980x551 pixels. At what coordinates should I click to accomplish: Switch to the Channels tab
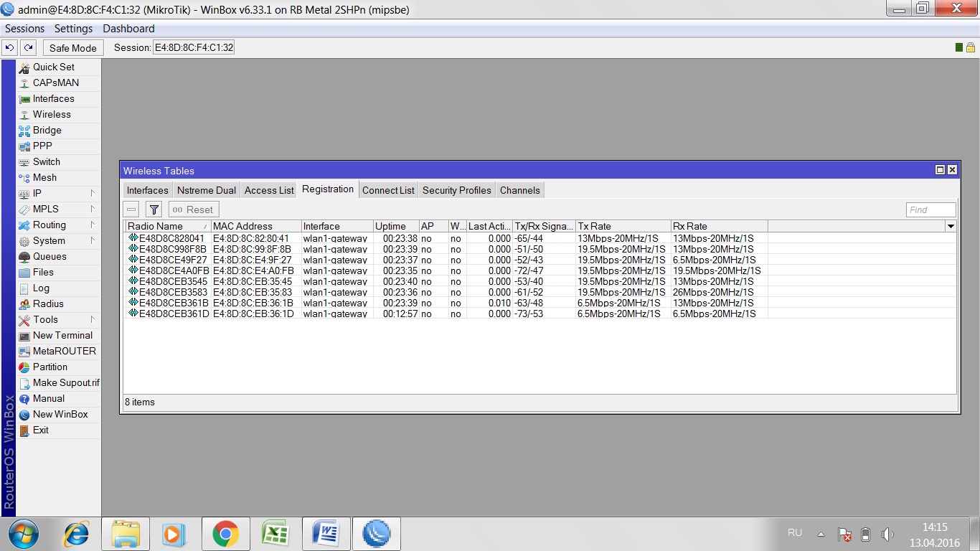point(520,190)
